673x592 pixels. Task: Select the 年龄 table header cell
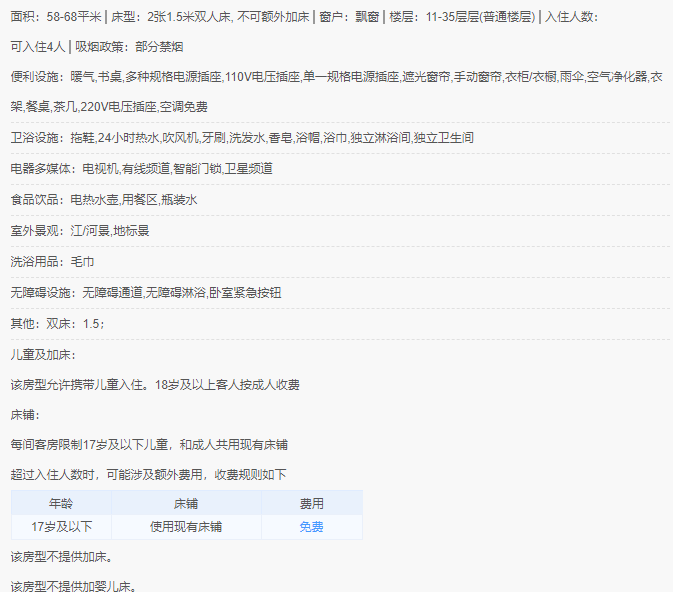tap(61, 503)
